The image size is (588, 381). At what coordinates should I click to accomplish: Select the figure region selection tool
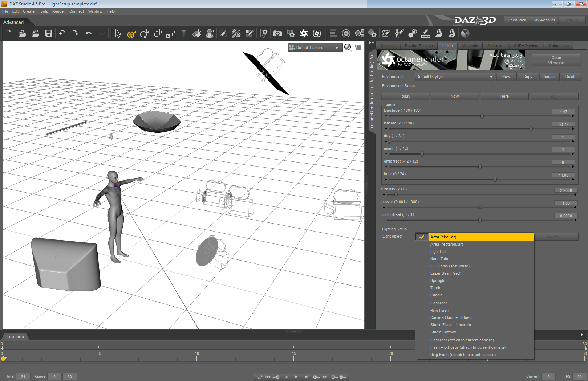[210, 34]
